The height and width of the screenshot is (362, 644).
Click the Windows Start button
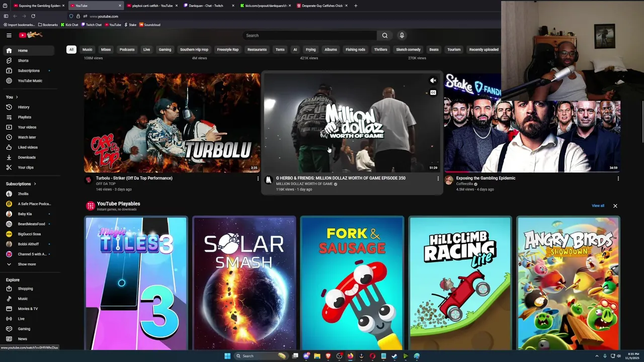[x=227, y=356]
